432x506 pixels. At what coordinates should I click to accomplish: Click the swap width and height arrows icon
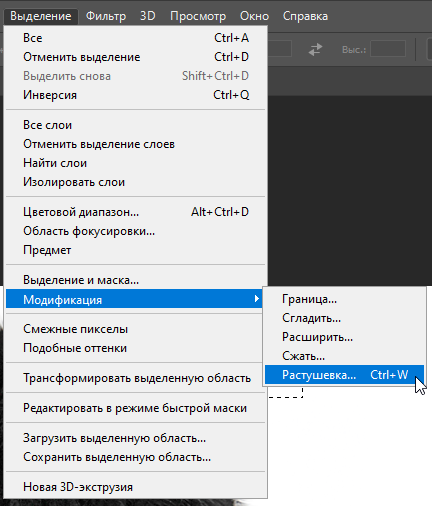pyautogui.click(x=315, y=50)
